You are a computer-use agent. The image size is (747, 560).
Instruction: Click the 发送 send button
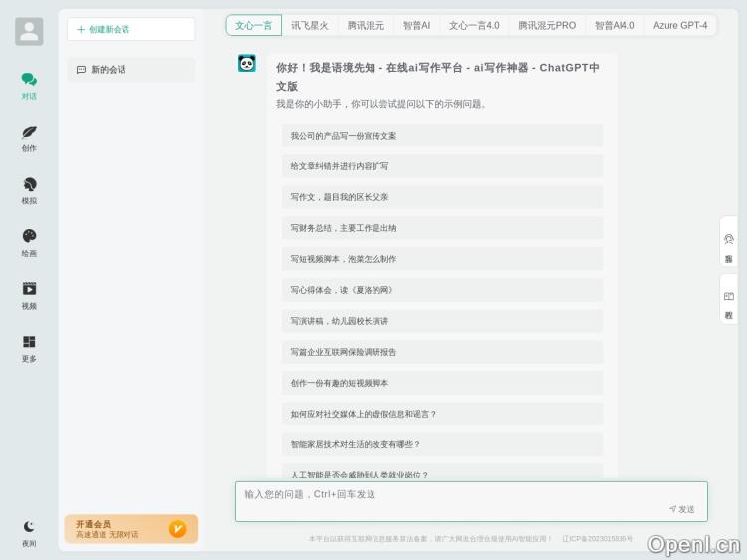(682, 509)
